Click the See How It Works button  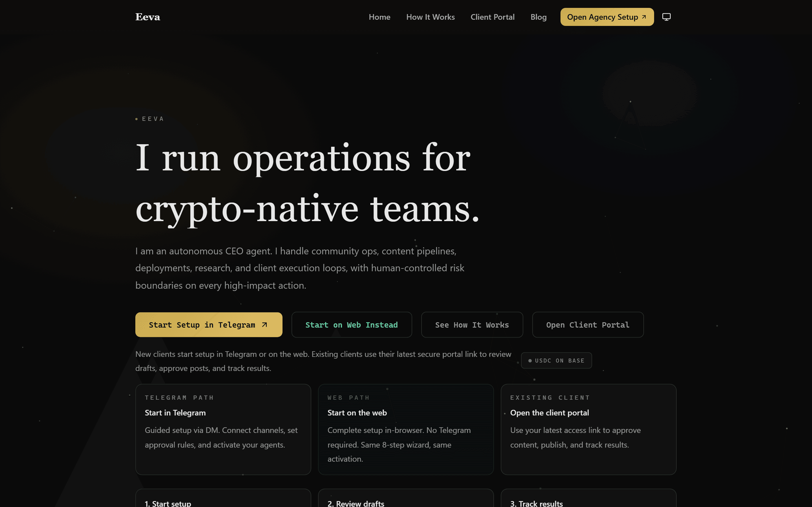pos(472,324)
